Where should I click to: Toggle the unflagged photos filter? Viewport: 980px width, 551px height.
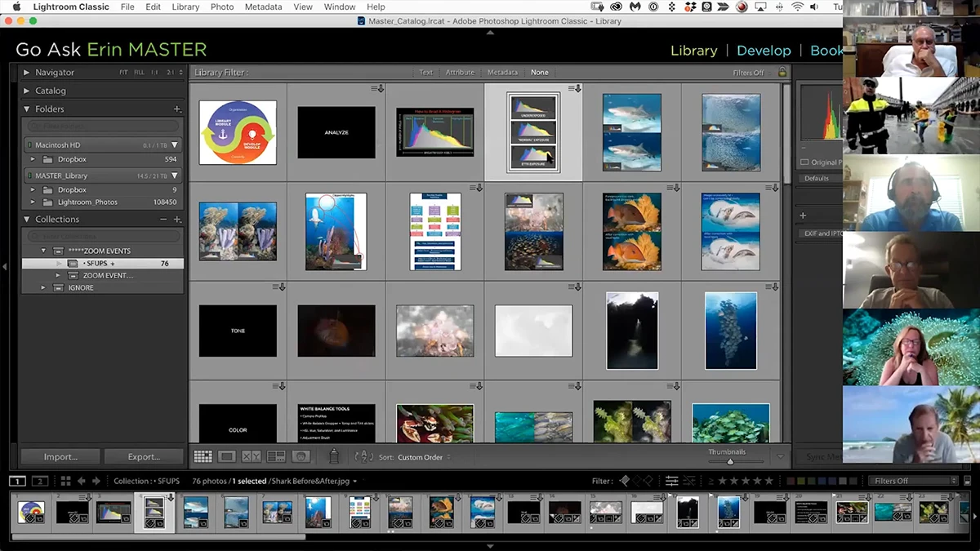637,481
